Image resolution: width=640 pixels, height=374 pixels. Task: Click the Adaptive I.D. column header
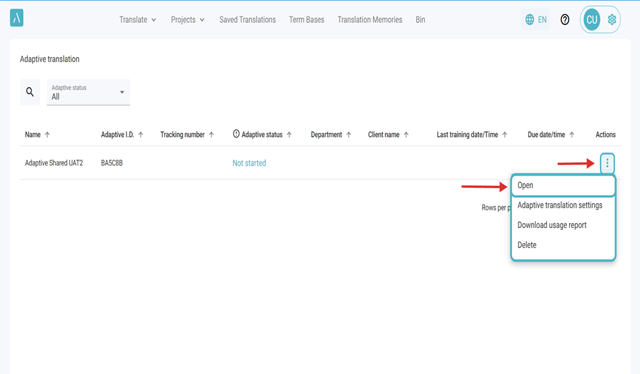pos(117,135)
